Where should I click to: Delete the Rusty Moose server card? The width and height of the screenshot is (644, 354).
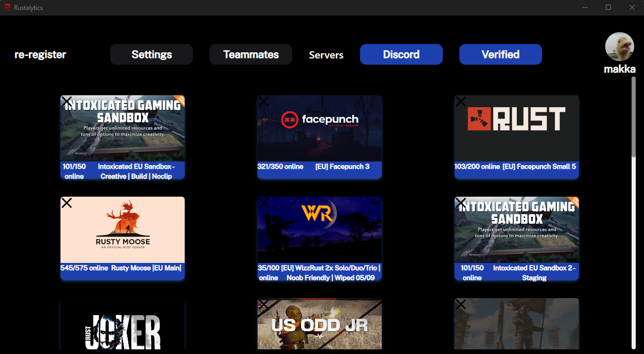pyautogui.click(x=67, y=203)
